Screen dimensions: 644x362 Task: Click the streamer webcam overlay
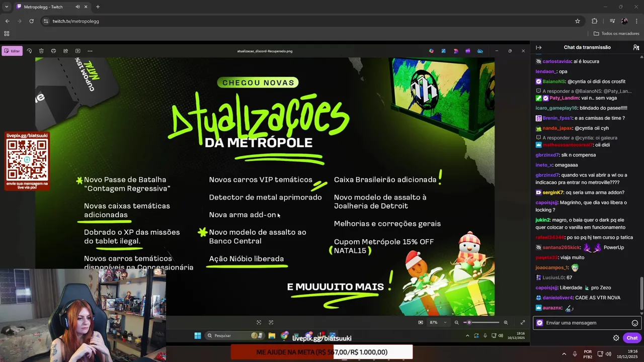pyautogui.click(x=83, y=315)
